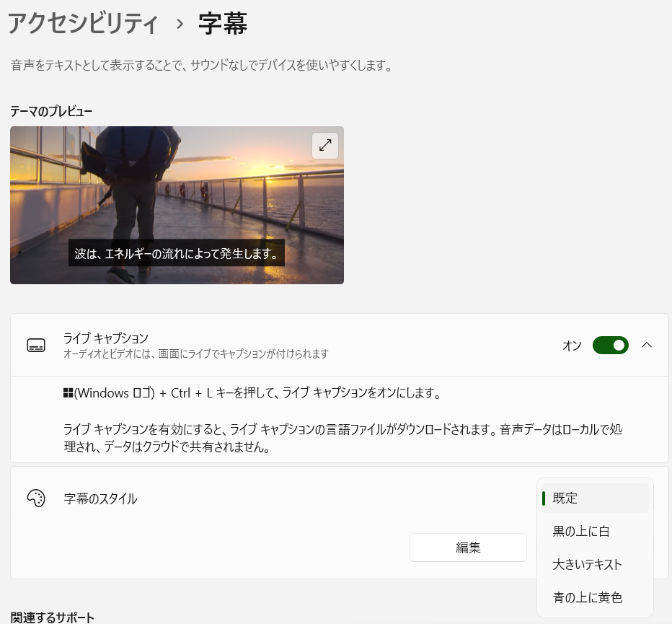Image resolution: width=672 pixels, height=624 pixels.
Task: Open fullscreen preview via the expand arrow icon
Action: 325,146
